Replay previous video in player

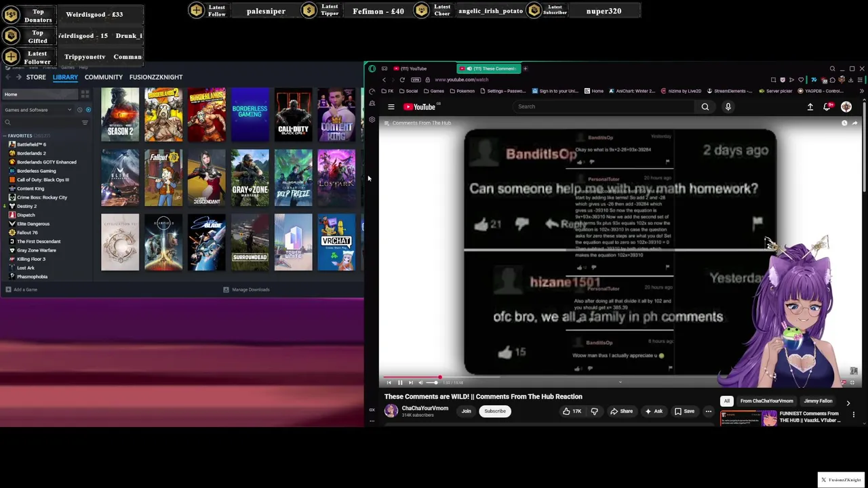tap(389, 383)
